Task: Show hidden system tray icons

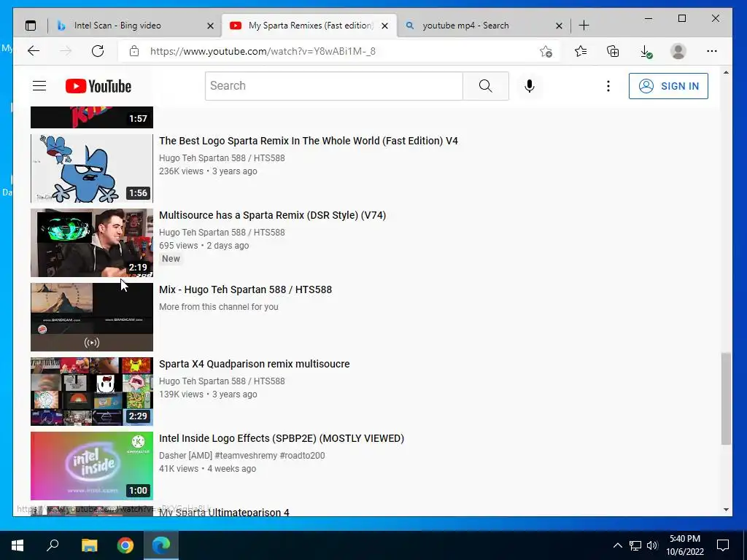Action: 617,545
